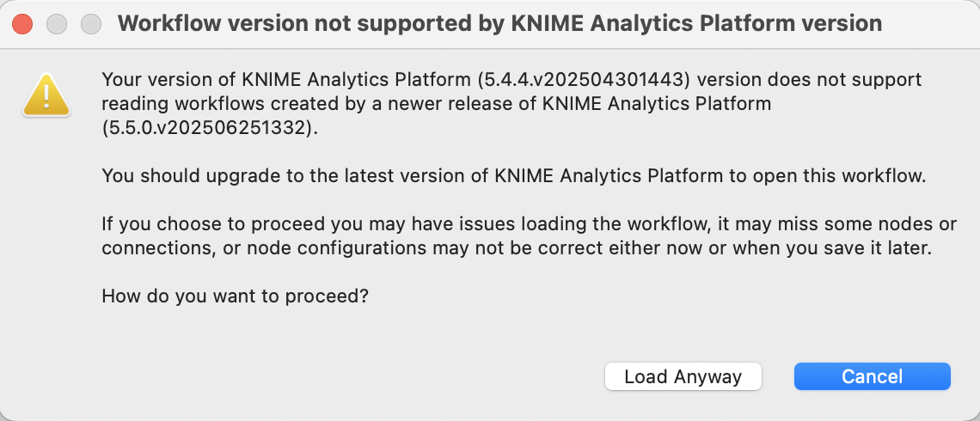Click 'to open this workflow' text
Viewport: 980px width, 421px height.
point(825,175)
